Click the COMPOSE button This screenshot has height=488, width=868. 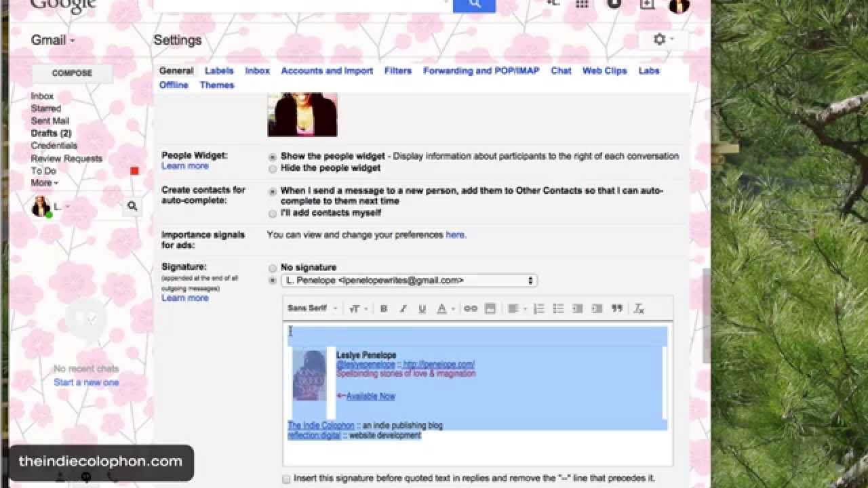point(72,73)
